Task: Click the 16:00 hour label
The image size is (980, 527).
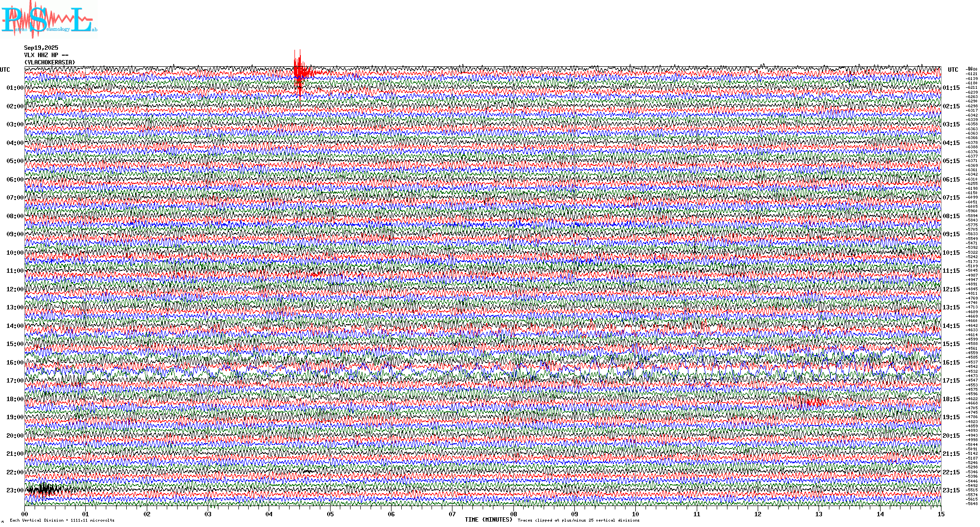Action: coord(15,363)
